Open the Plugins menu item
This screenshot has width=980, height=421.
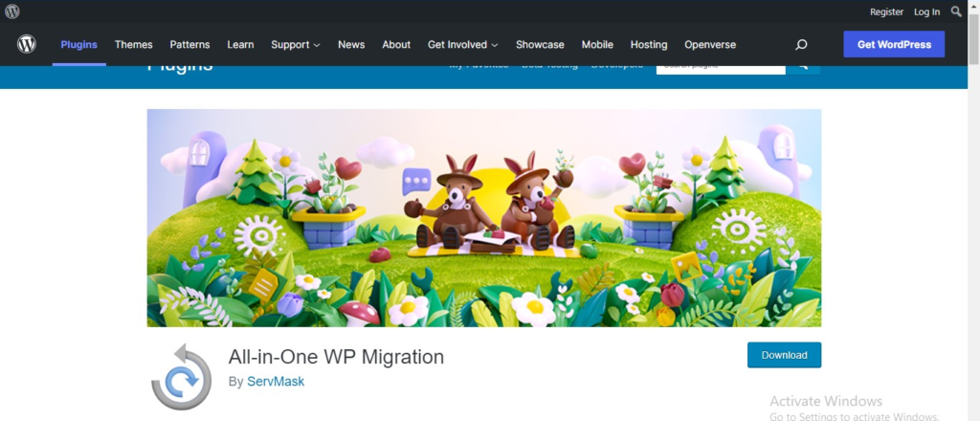(78, 45)
